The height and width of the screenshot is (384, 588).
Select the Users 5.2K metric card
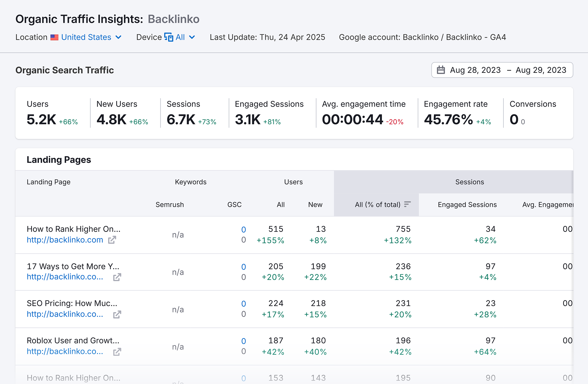(x=52, y=113)
